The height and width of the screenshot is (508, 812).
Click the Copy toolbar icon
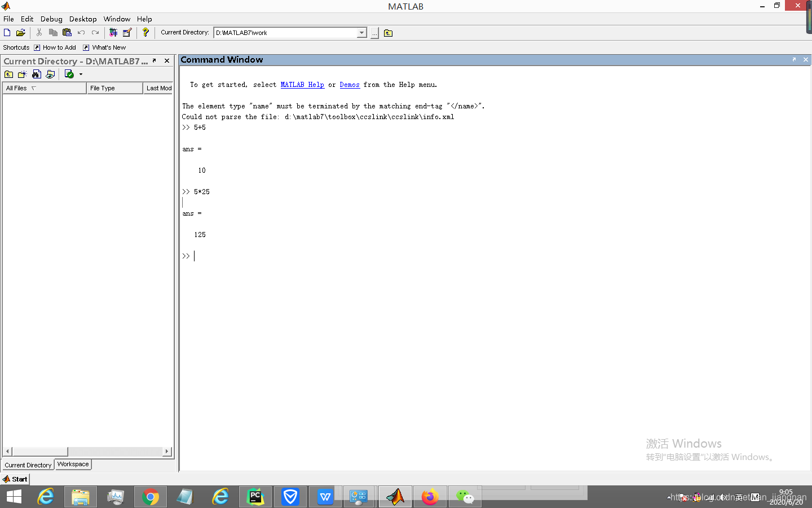click(53, 33)
